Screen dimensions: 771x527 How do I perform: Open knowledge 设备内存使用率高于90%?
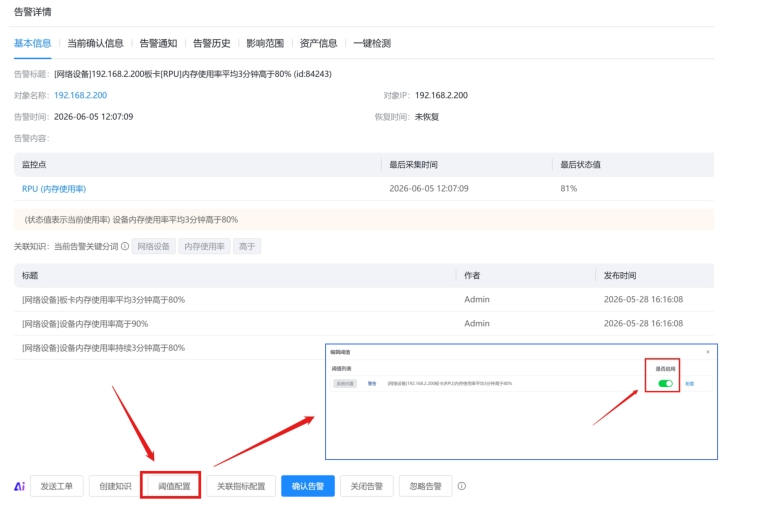click(85, 323)
